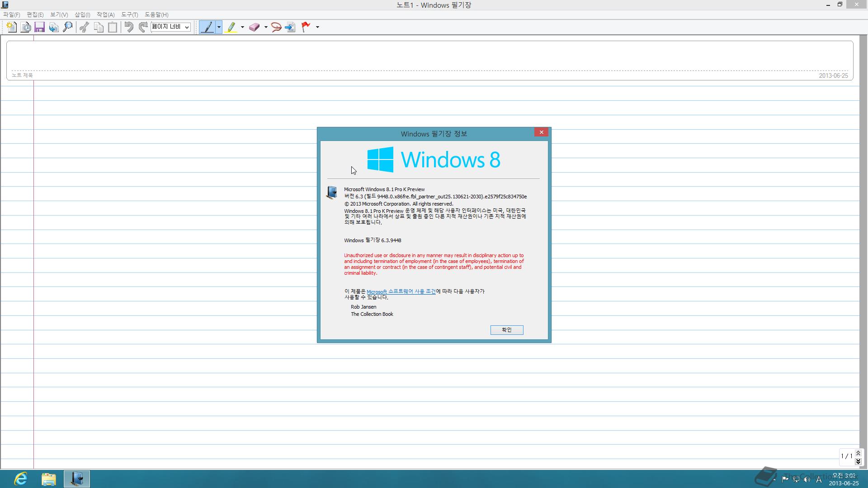Expand the Highlighter dropdown arrow

(242, 27)
